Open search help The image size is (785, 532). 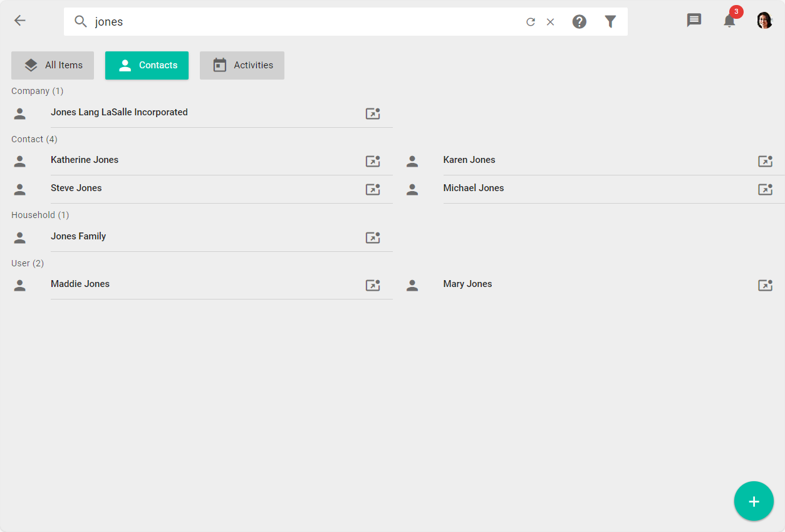(579, 21)
